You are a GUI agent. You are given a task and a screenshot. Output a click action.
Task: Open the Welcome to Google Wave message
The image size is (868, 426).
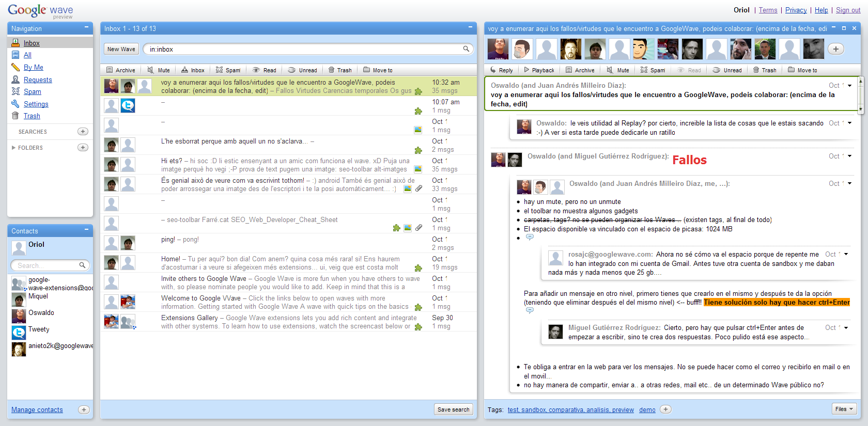(288, 302)
